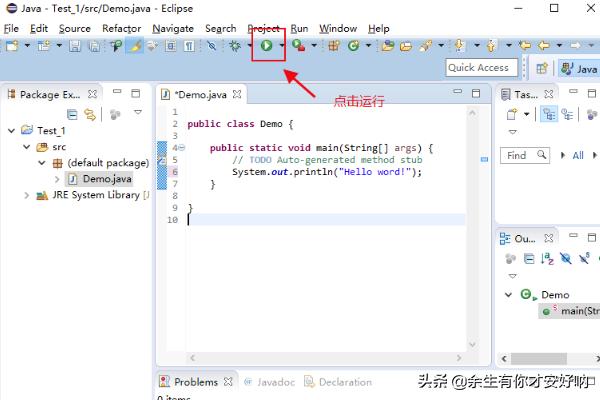Viewport: 600px width, 400px height.
Task: Click New Task icon in Task List
Action: (x=512, y=114)
